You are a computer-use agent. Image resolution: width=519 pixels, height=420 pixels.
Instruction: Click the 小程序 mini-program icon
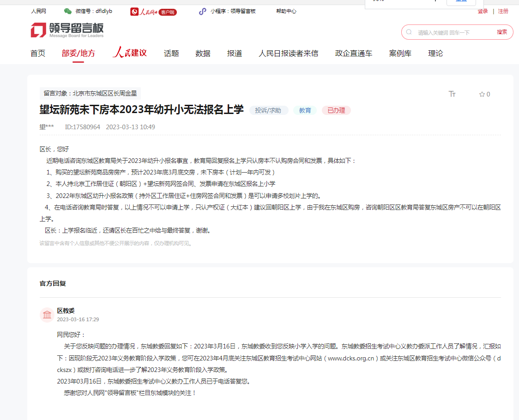[203, 12]
